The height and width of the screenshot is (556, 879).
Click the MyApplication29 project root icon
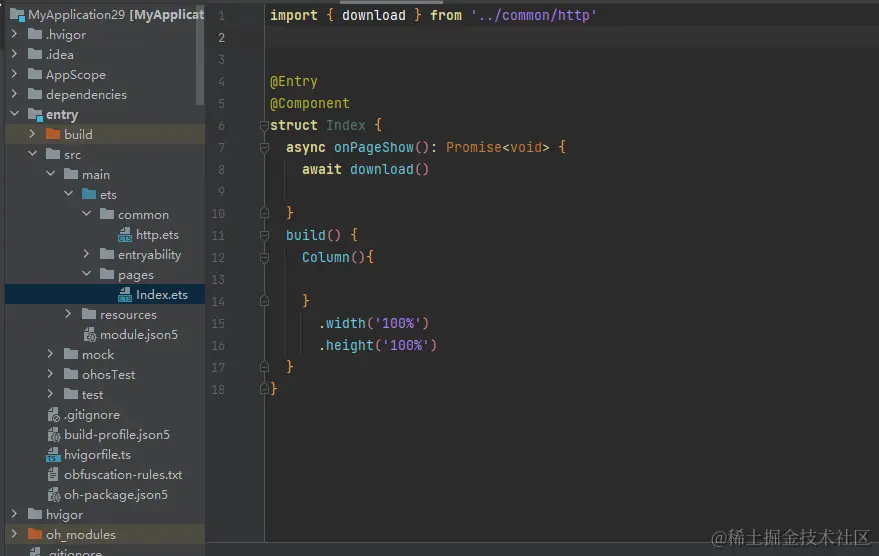pos(17,15)
